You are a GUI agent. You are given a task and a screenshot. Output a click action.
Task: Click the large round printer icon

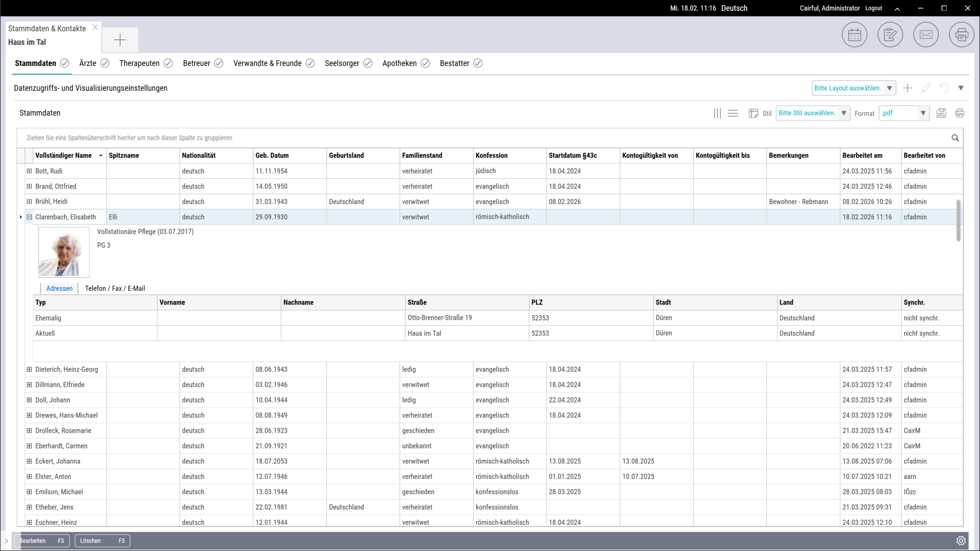pos(962,35)
